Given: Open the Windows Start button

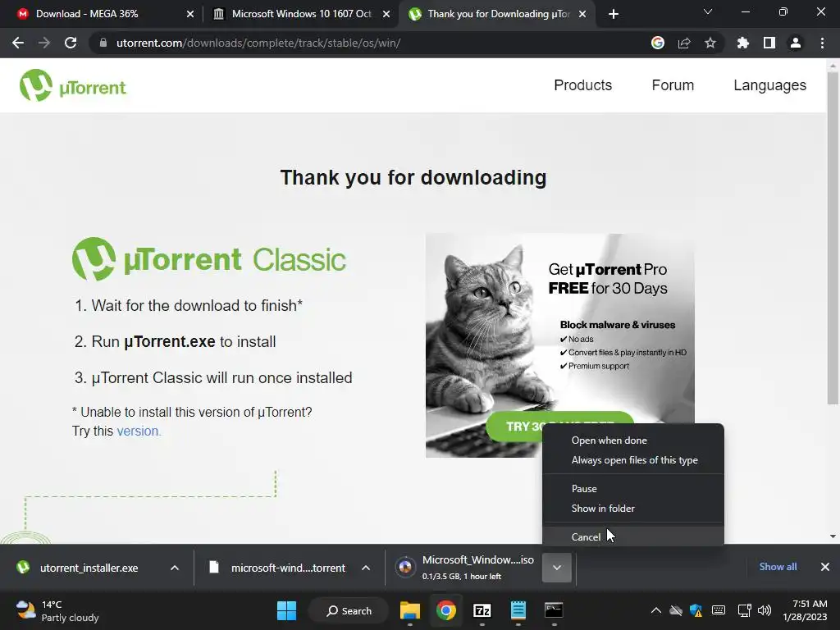Looking at the screenshot, I should pyautogui.click(x=286, y=610).
